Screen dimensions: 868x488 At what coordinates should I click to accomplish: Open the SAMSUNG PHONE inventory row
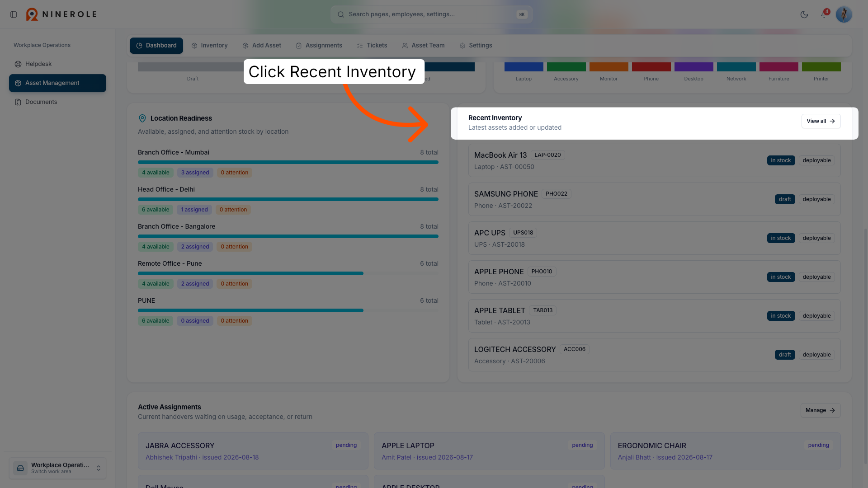pyautogui.click(x=654, y=199)
